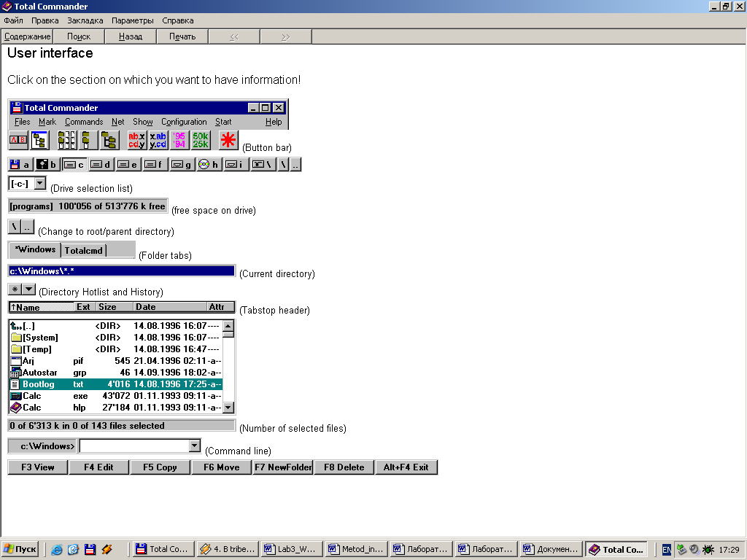Click the yellow tree view icon
Viewport: 747px width, 560px height.
coord(109,141)
